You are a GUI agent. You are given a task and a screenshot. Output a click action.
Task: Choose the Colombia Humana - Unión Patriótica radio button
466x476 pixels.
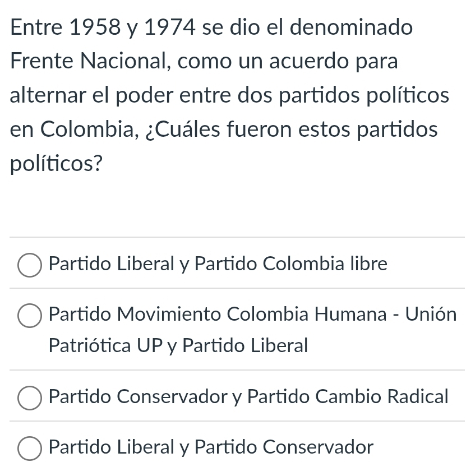tap(30, 315)
